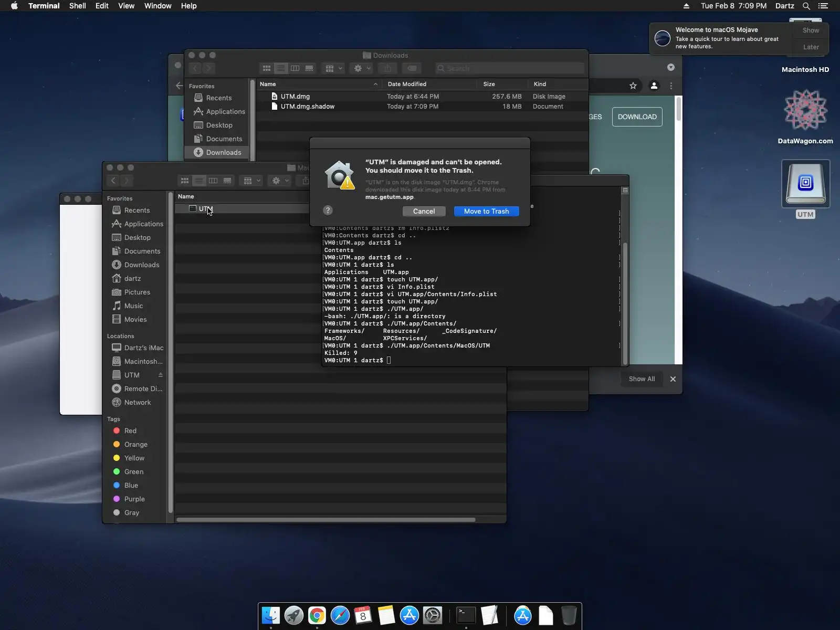Click Later on Mojave welcome notification
Screen dimensions: 840x630
click(811, 47)
